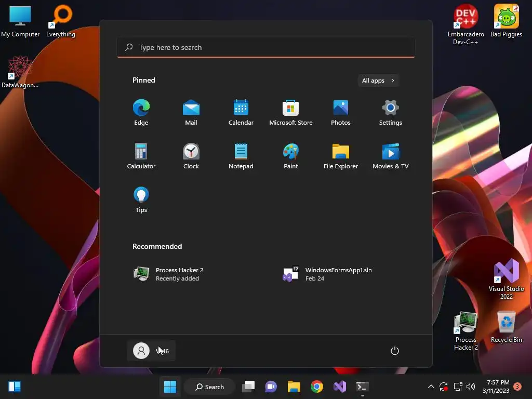
Task: Select the My Computer desktop icon
Action: (20, 21)
